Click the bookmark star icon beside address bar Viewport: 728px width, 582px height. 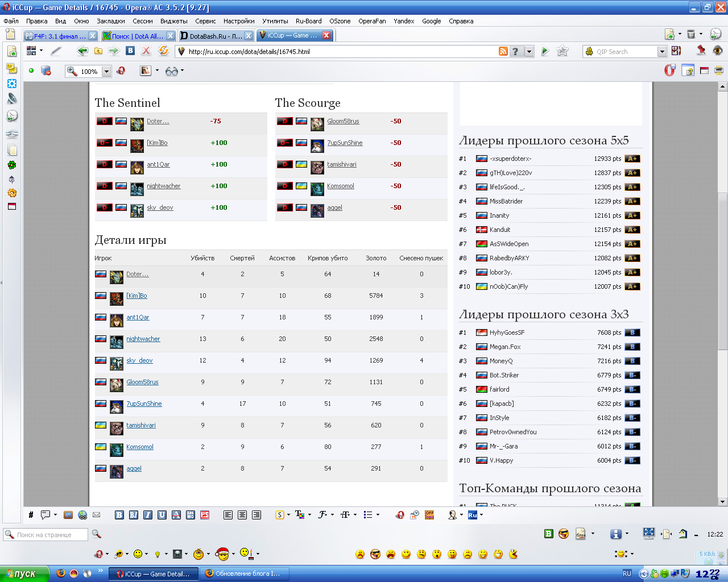pos(562,51)
